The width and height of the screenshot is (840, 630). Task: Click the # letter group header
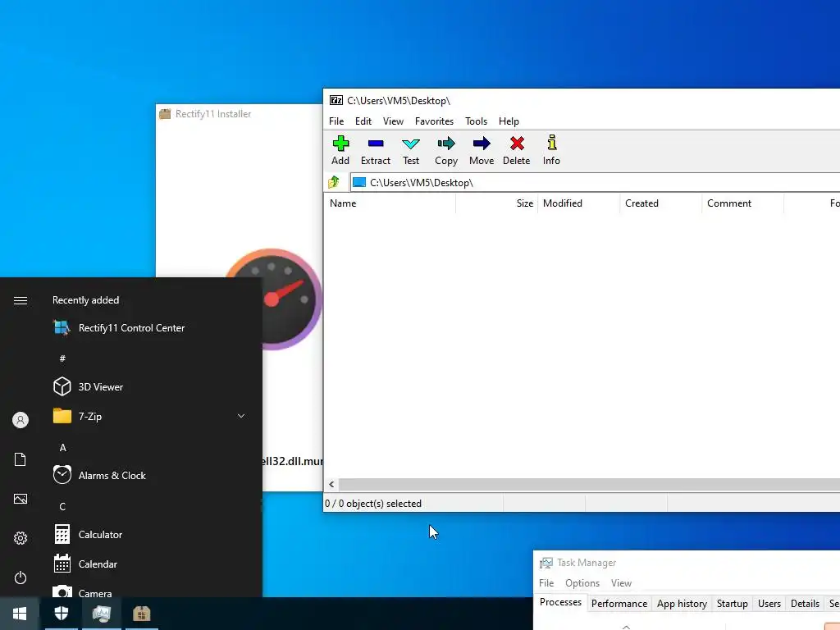click(62, 358)
